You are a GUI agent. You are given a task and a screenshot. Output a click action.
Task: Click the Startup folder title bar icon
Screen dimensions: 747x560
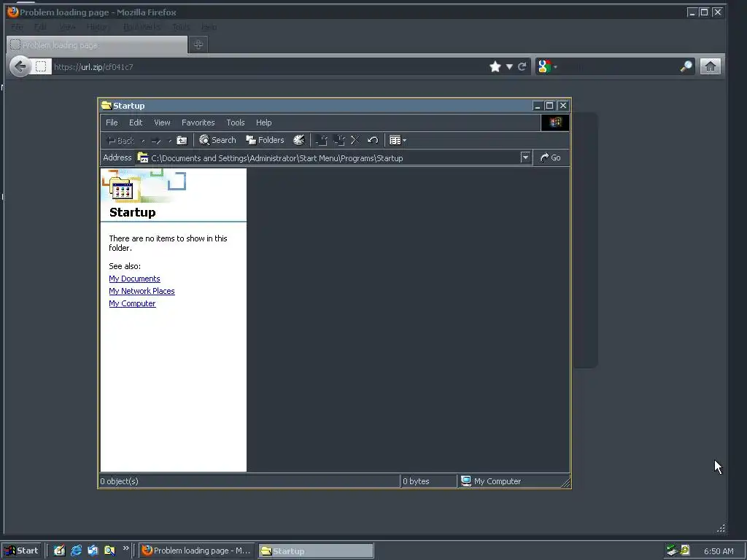click(x=107, y=105)
